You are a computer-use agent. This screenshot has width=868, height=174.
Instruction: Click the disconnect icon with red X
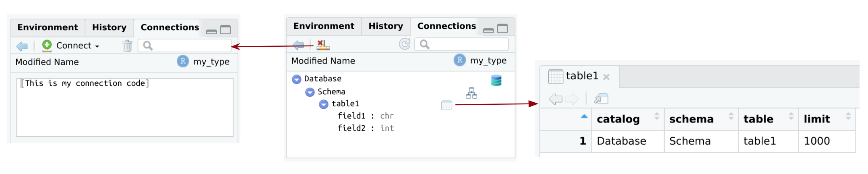322,45
